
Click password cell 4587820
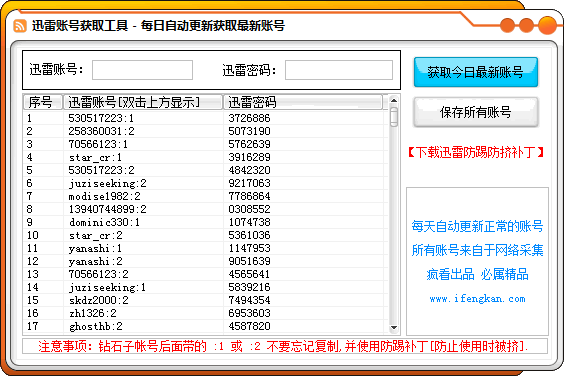click(249, 326)
